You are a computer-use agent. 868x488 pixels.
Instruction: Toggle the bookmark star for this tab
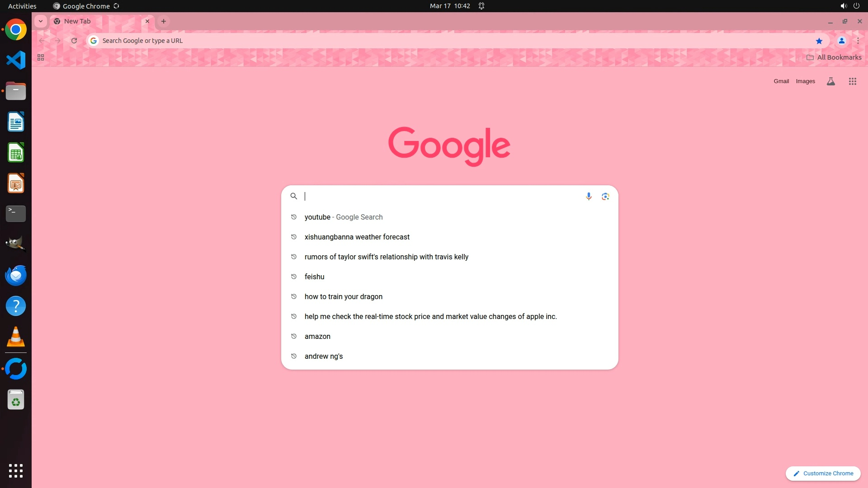pos(819,41)
